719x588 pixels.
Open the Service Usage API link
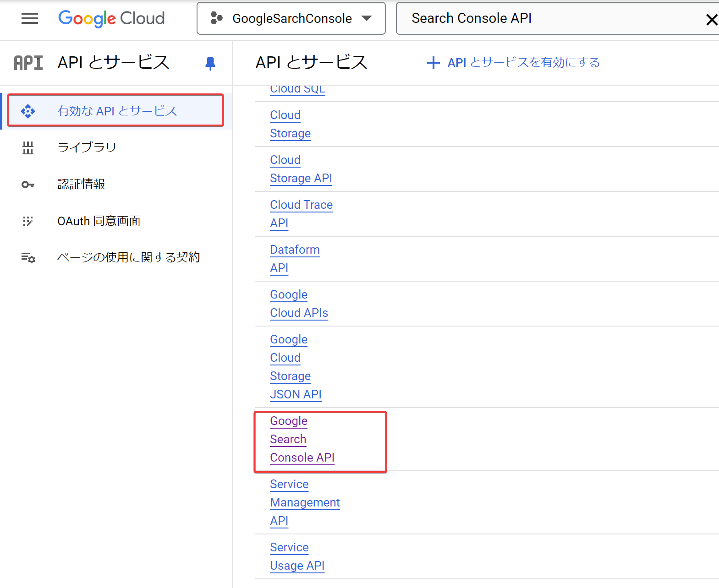click(297, 556)
